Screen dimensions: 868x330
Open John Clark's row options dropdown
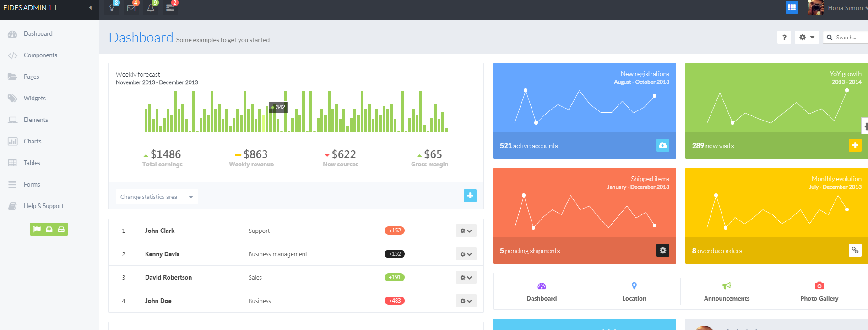[x=466, y=231]
